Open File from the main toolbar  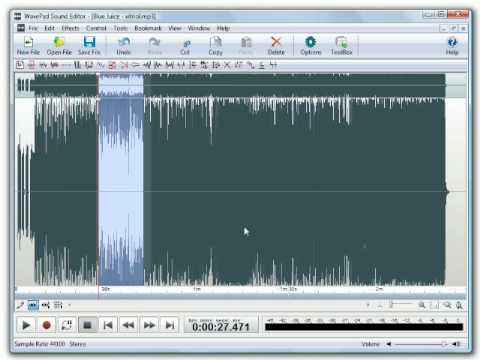pyautogui.click(x=59, y=46)
